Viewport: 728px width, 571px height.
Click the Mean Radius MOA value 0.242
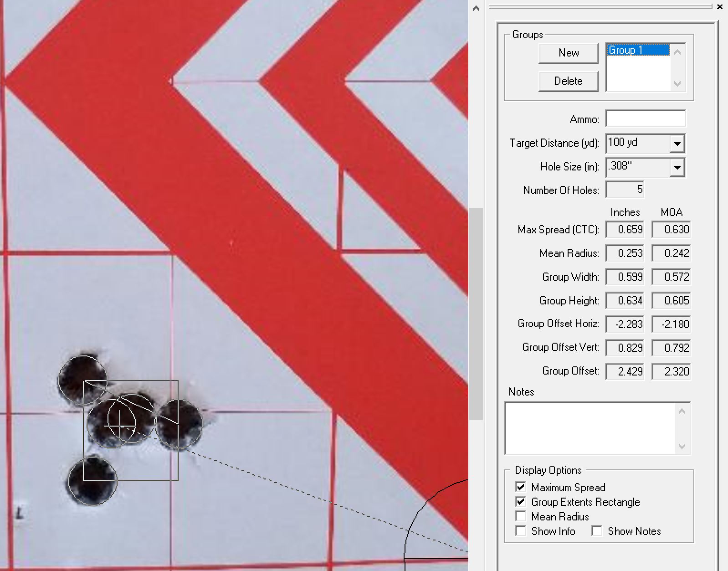[x=671, y=253]
